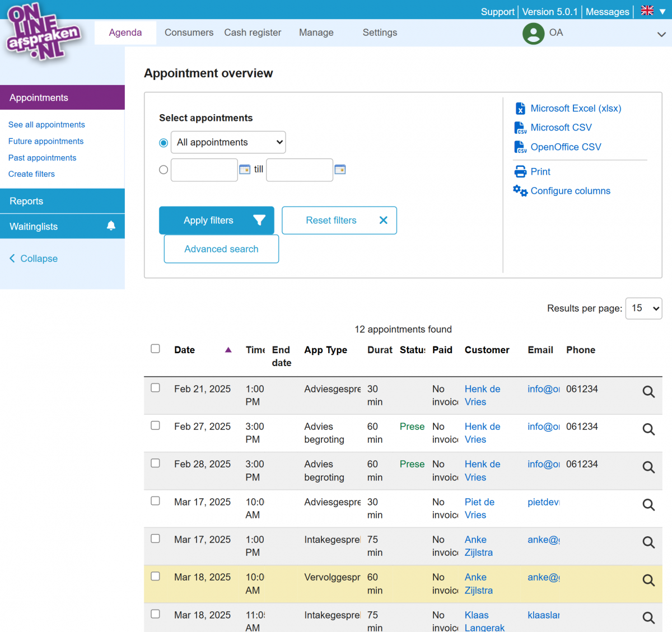Screen dimensions: 672x632
Task: Tick the select-all checkbox in table header
Action: 156,349
